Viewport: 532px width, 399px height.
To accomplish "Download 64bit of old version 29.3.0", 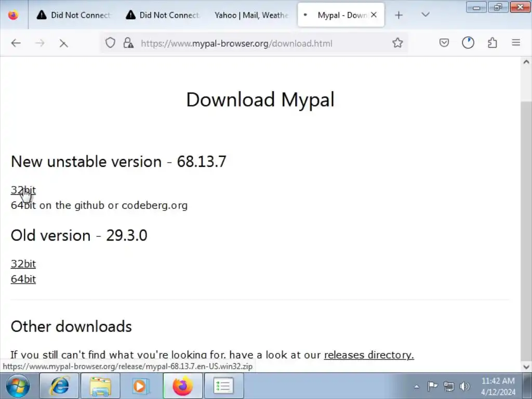I will (x=23, y=279).
